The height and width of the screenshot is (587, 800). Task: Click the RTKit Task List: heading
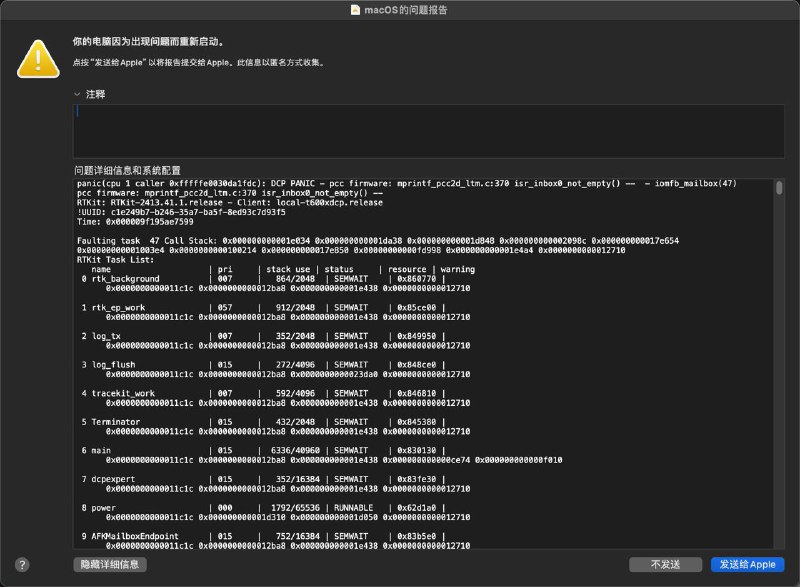tap(115, 260)
